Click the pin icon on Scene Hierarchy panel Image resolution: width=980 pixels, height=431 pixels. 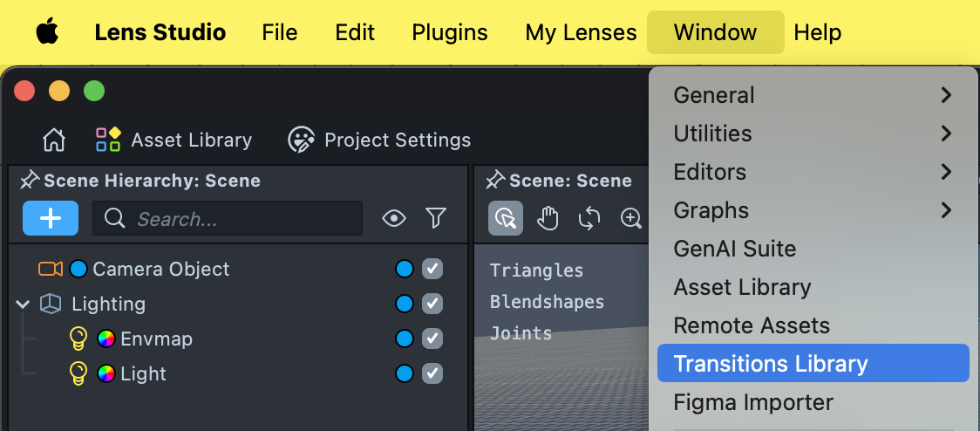pos(30,181)
